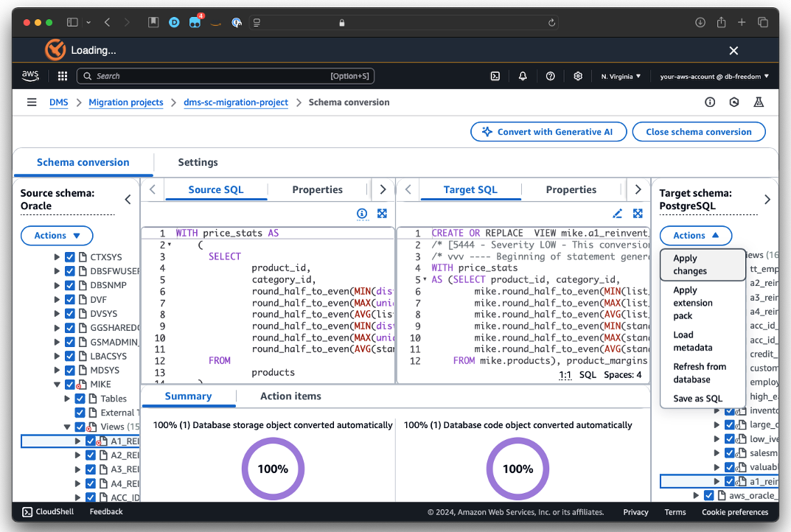Open the source schema Actions dropdown
The height and width of the screenshot is (532, 791).
coord(57,236)
